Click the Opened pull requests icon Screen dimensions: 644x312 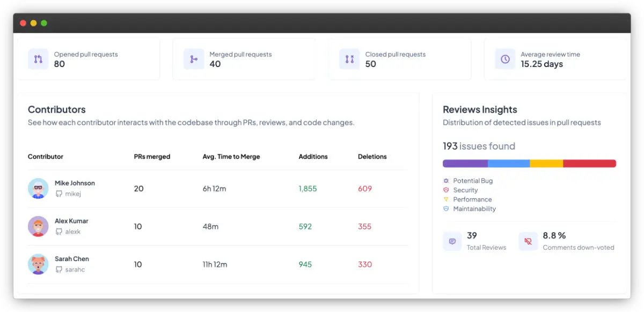[38, 59]
